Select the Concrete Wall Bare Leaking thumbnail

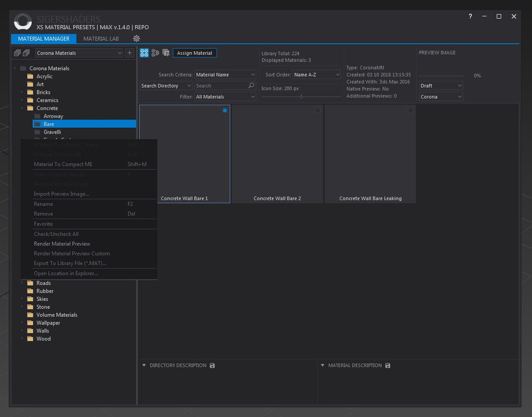click(370, 154)
